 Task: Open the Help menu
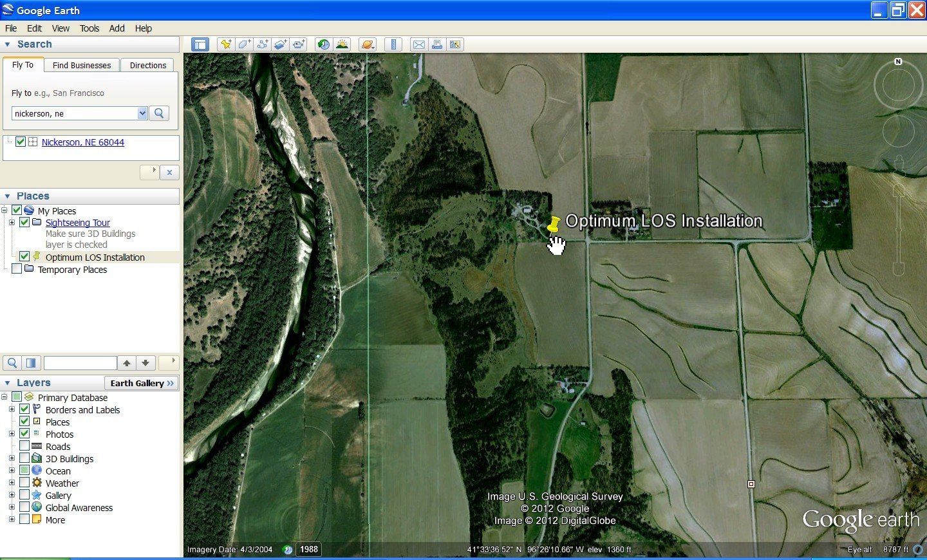(143, 28)
